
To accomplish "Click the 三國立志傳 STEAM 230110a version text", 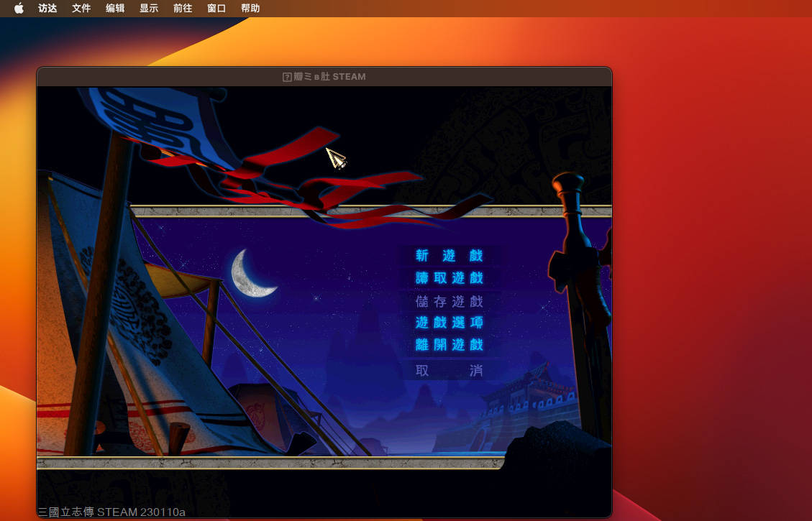I will (x=112, y=512).
